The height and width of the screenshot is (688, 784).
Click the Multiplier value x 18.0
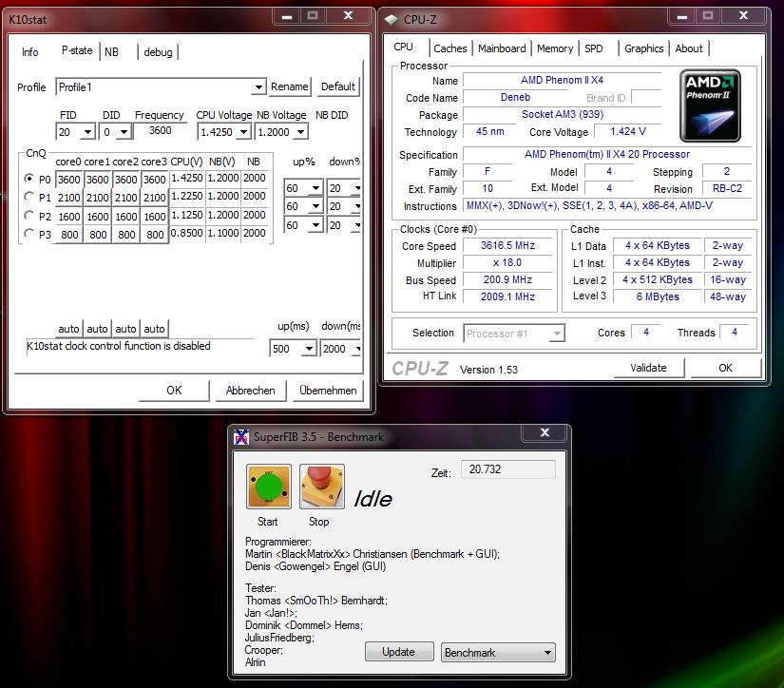click(507, 262)
